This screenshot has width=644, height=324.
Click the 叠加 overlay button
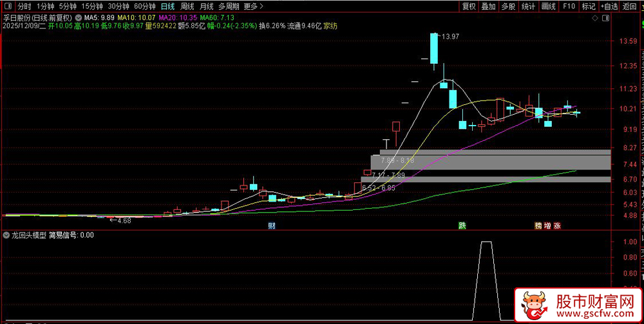click(489, 6)
